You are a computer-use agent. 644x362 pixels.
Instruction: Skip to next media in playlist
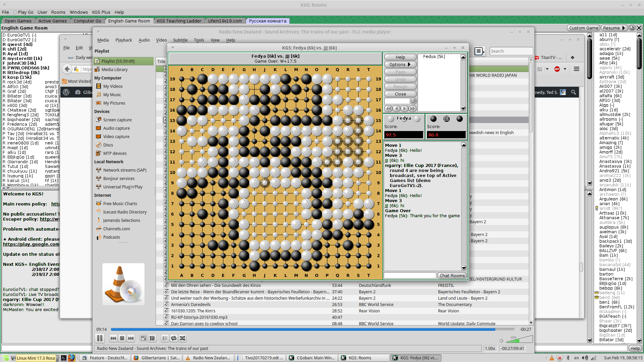coord(131,338)
